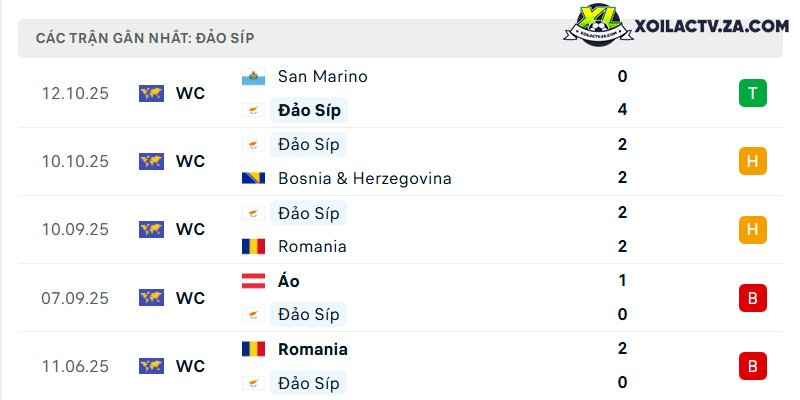
Task: Open the Bosnia & Herzegovina team link
Action: [364, 178]
